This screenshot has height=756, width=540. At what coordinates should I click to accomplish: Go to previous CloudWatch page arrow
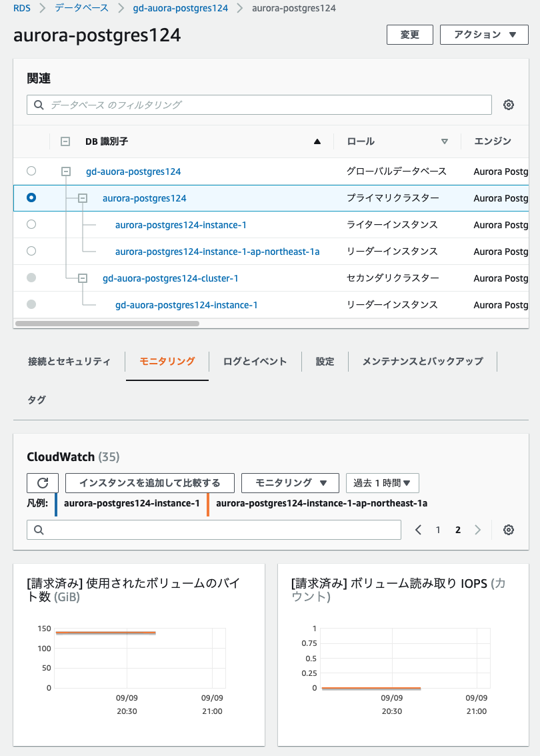point(418,530)
